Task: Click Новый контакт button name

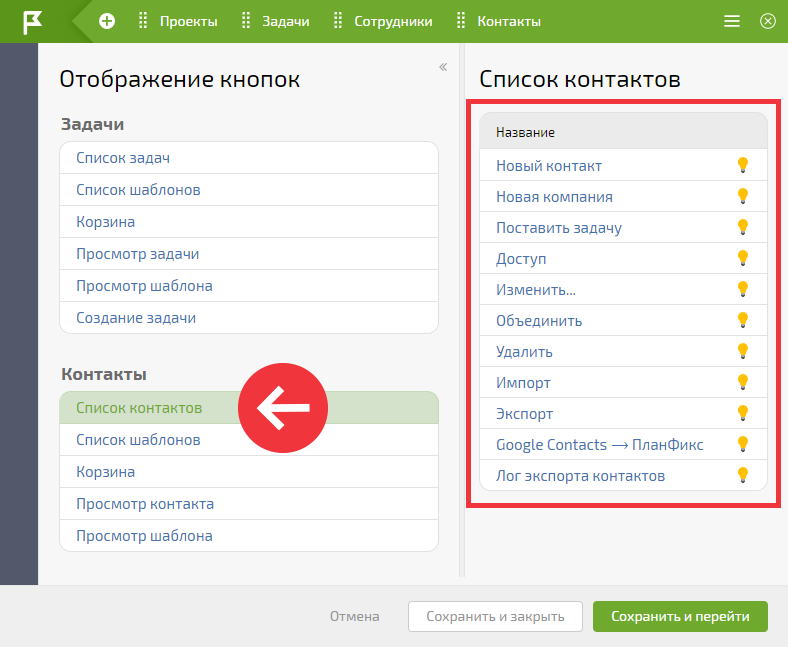Action: pyautogui.click(x=549, y=166)
